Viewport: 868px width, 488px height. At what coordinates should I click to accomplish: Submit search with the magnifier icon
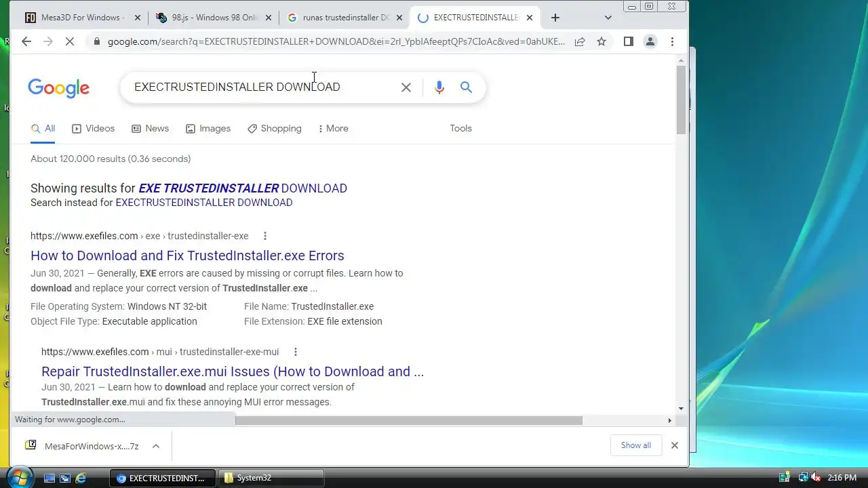pos(466,87)
